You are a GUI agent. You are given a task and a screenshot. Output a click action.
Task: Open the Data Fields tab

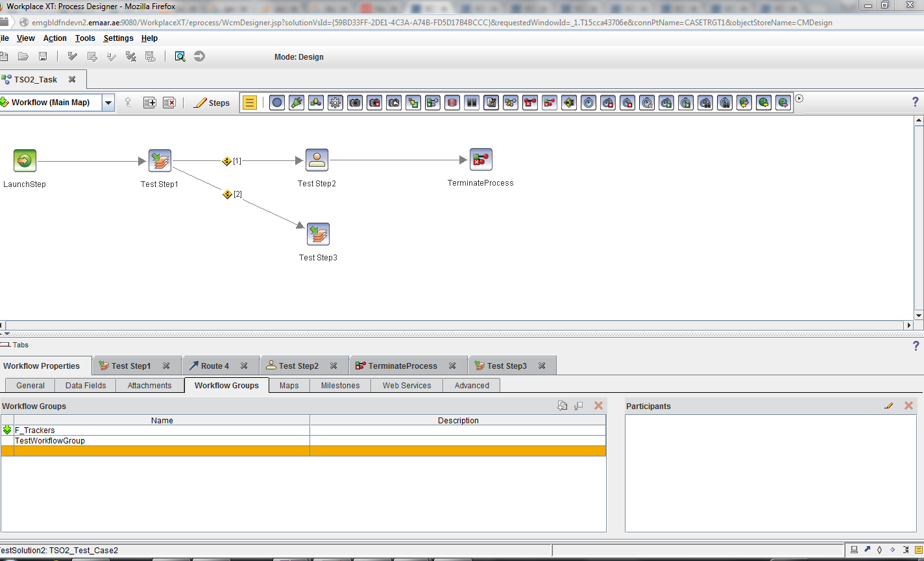click(84, 384)
